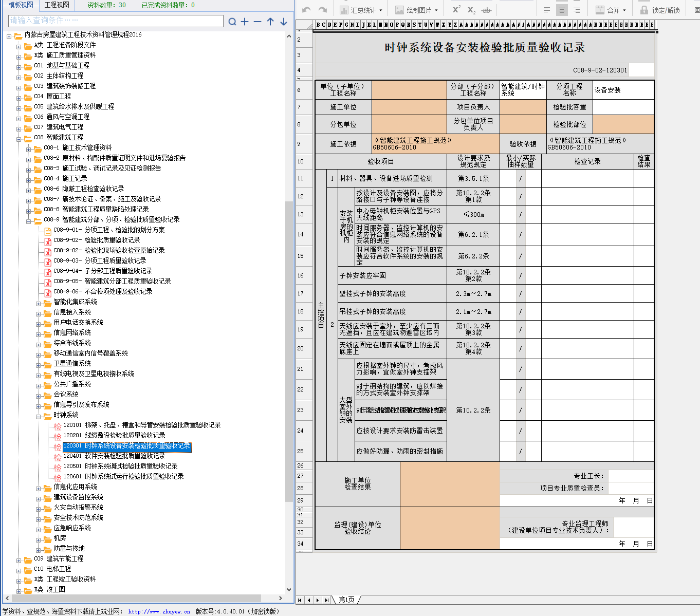
Task: Click the undo arrow icon
Action: (x=306, y=10)
